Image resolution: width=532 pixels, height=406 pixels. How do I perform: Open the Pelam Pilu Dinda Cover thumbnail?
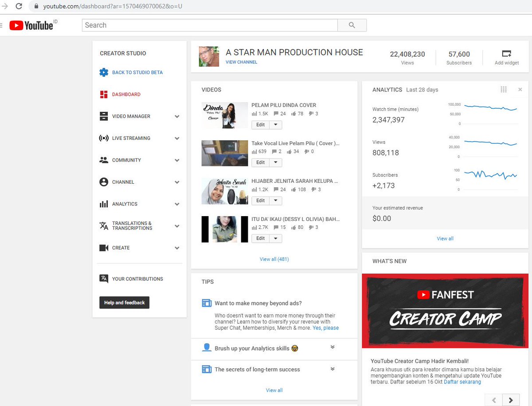pyautogui.click(x=225, y=115)
